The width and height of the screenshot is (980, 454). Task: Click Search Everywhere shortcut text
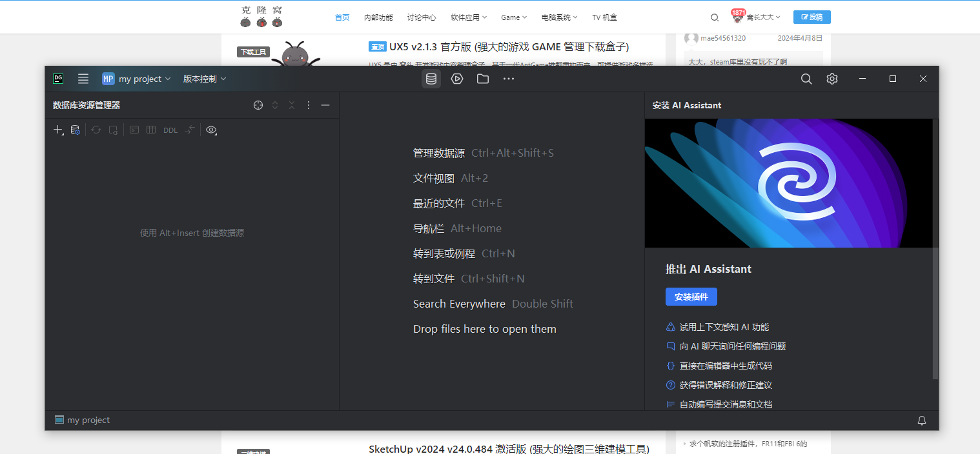[x=459, y=304]
